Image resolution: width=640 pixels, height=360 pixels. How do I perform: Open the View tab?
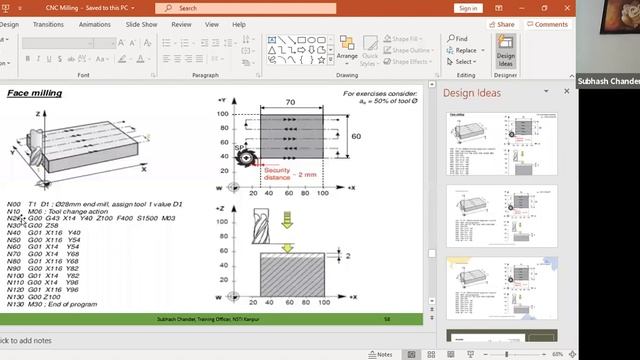tap(212, 24)
